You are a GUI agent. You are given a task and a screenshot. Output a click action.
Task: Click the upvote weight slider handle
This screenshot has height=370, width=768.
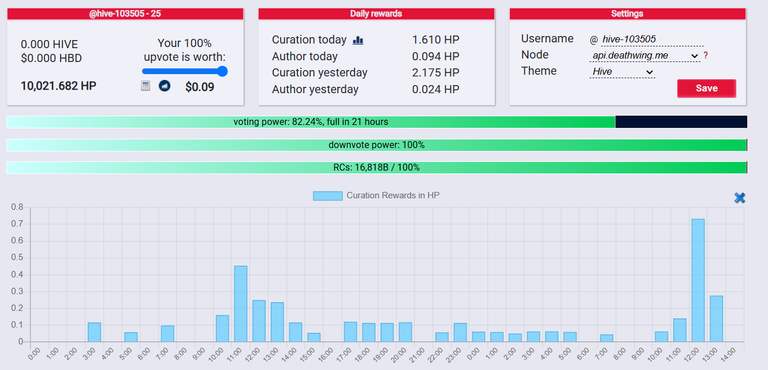[x=222, y=72]
